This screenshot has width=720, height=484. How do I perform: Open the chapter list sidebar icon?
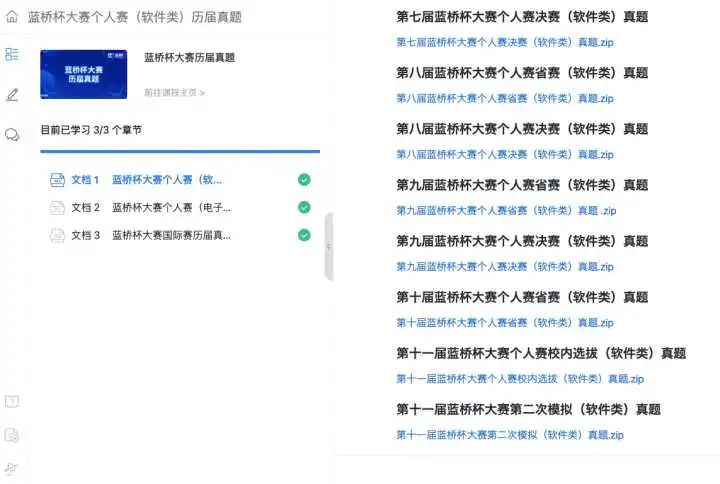[x=12, y=54]
